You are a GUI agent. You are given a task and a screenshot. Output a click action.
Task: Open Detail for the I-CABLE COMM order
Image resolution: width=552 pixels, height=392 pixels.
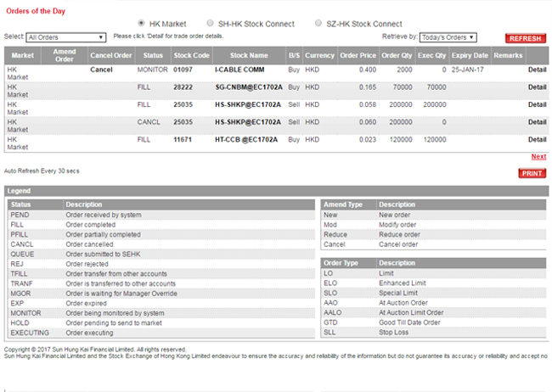pos(538,70)
